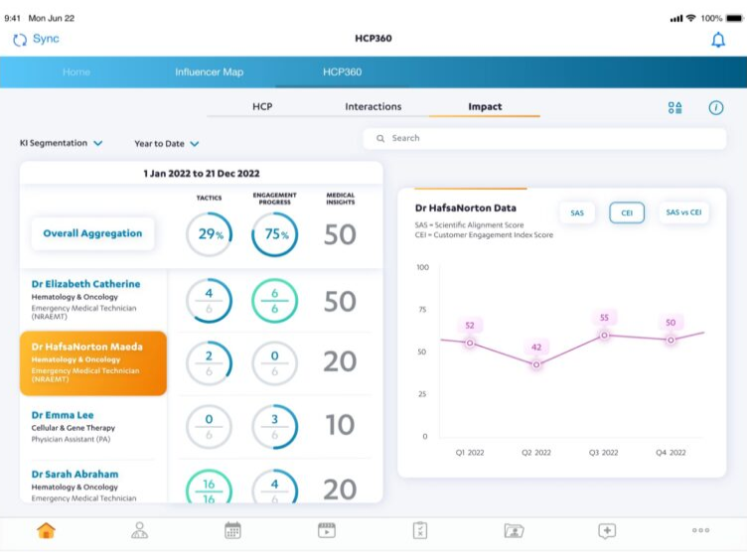This screenshot has height=560, width=747.
Task: Click the information circle icon
Action: pyautogui.click(x=715, y=107)
